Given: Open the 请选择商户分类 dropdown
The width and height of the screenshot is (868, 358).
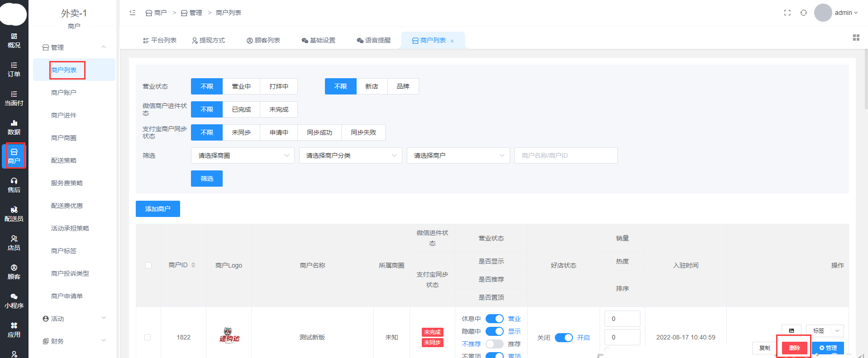Looking at the screenshot, I should [x=350, y=155].
